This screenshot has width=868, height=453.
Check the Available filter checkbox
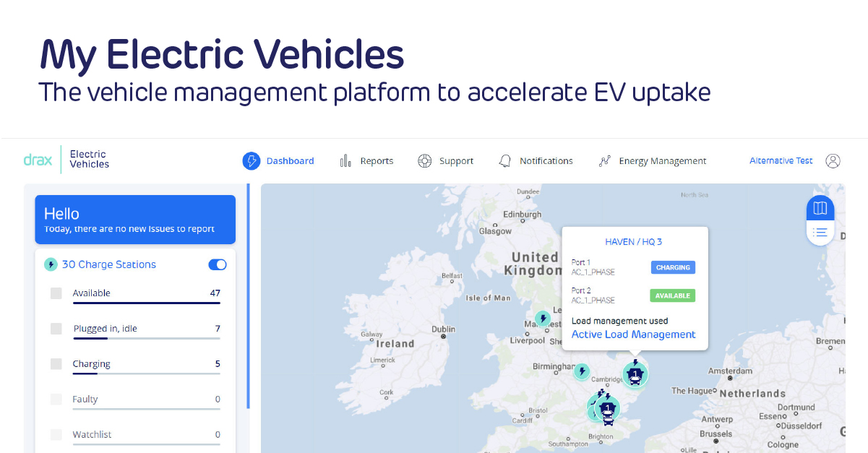(x=56, y=293)
